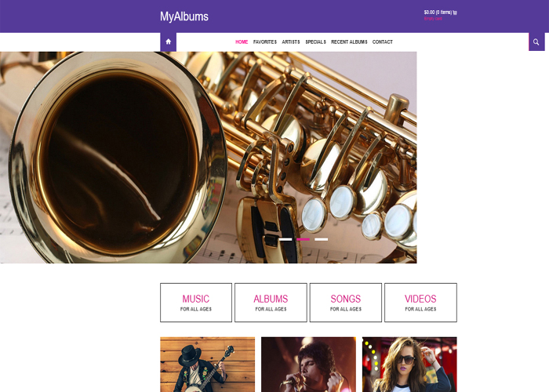Screen dimensions: 549x392
Task: Open the Contact page link
Action: point(383,42)
